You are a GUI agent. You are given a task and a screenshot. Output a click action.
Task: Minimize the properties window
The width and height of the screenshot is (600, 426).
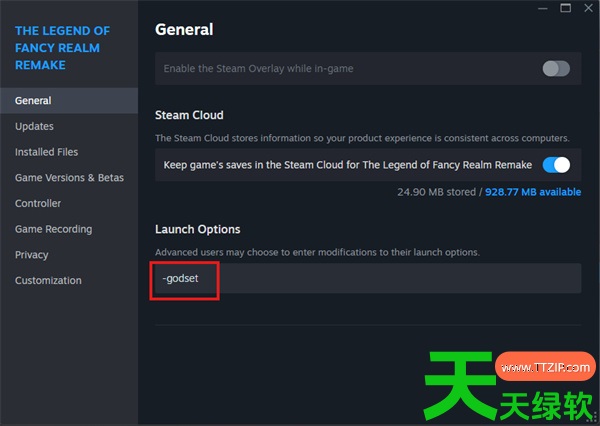(543, 8)
